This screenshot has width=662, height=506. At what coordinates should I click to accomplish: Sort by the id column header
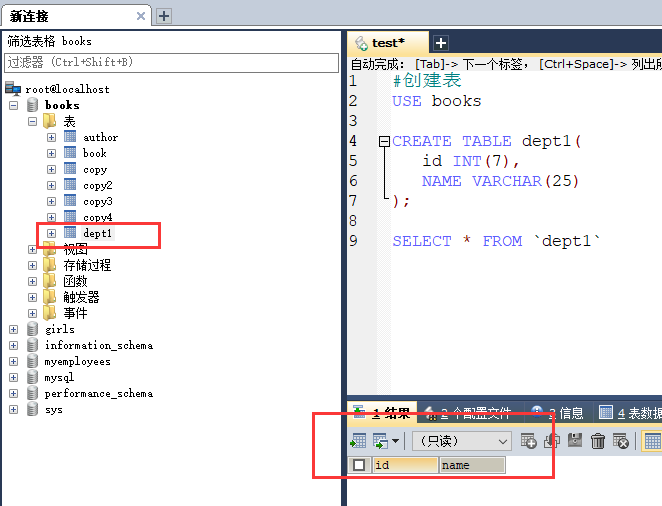pyautogui.click(x=405, y=465)
